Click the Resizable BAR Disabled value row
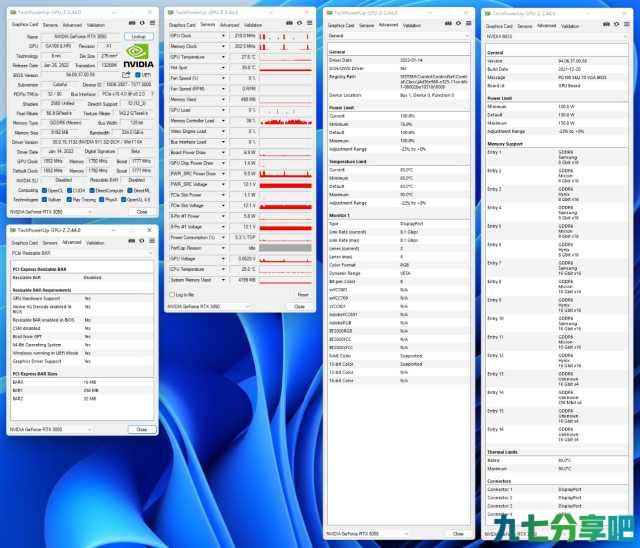The width and height of the screenshot is (640, 548). click(x=82, y=278)
